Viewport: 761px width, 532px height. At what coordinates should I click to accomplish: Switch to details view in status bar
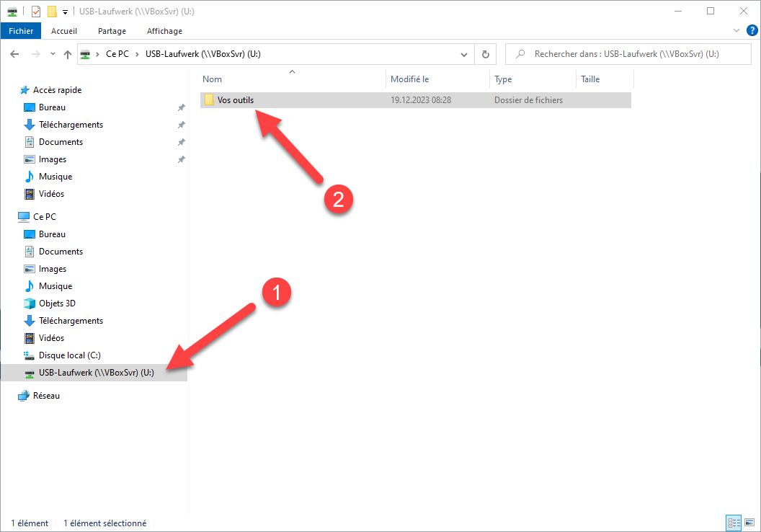pyautogui.click(x=734, y=523)
